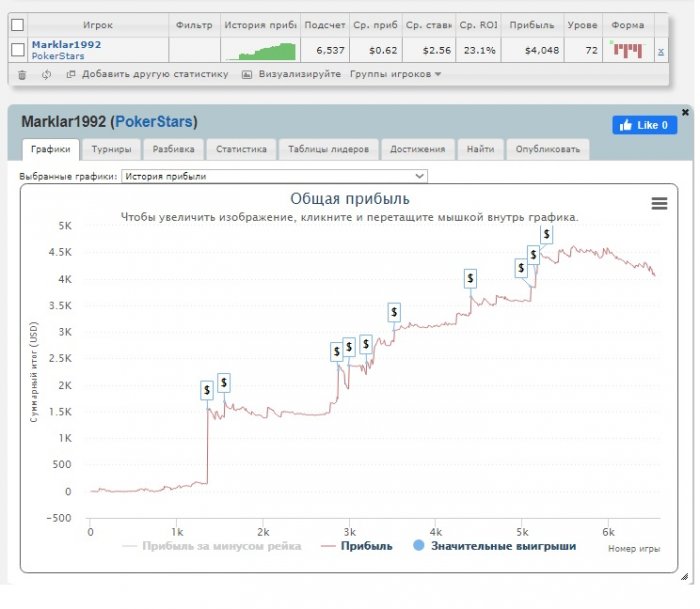Screen dimensions: 700x609
Task: Sort by 'Фильтр' column header
Action: 195,25
